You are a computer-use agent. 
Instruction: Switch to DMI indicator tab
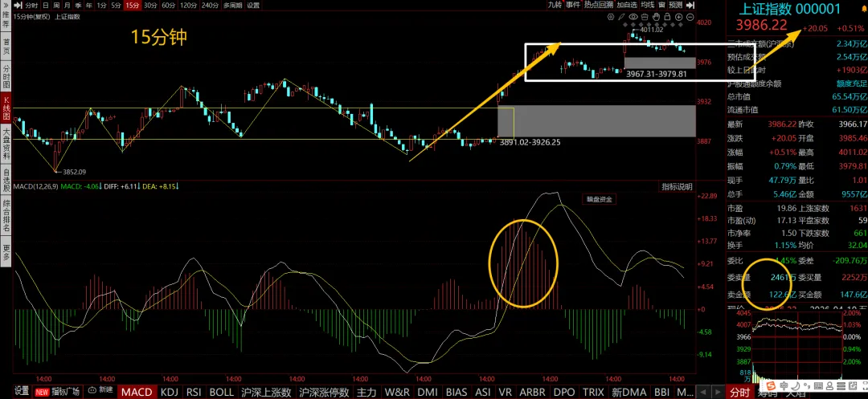click(x=428, y=391)
